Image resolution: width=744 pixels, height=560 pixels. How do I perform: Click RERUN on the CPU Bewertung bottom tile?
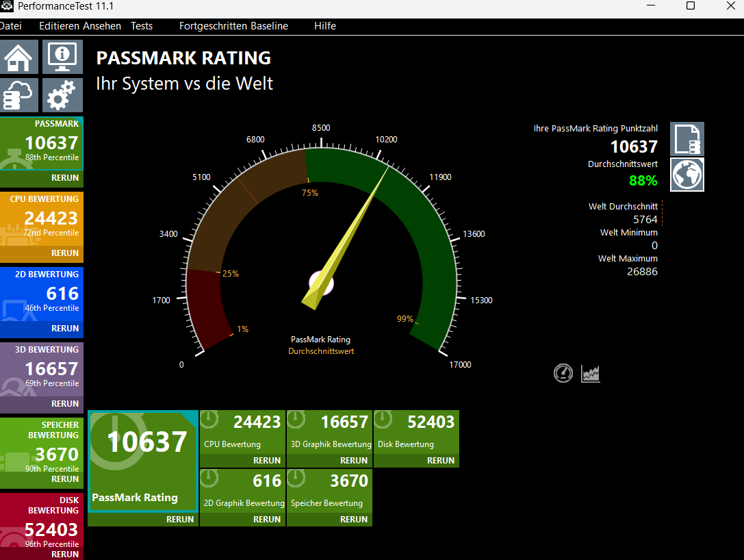click(267, 461)
